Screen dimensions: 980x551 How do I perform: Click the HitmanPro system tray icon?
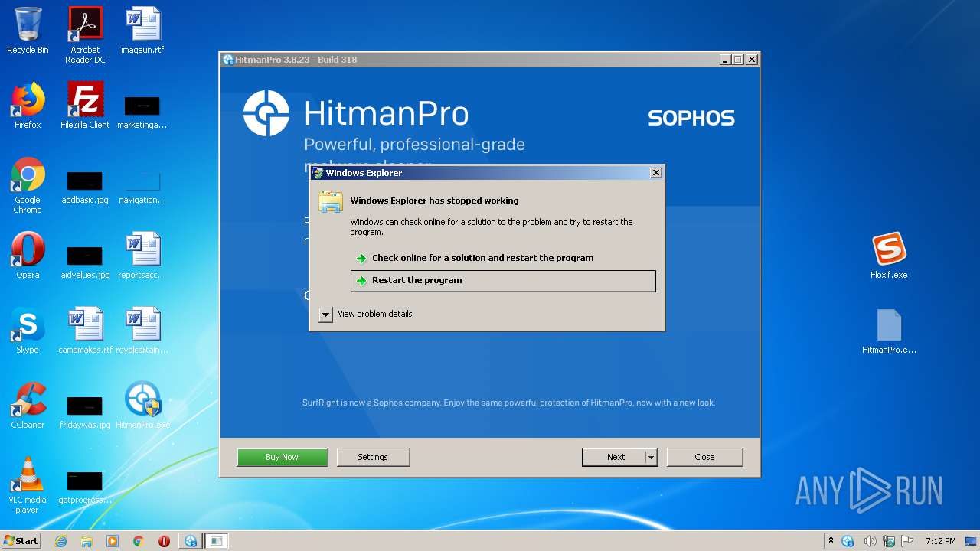[x=848, y=541]
